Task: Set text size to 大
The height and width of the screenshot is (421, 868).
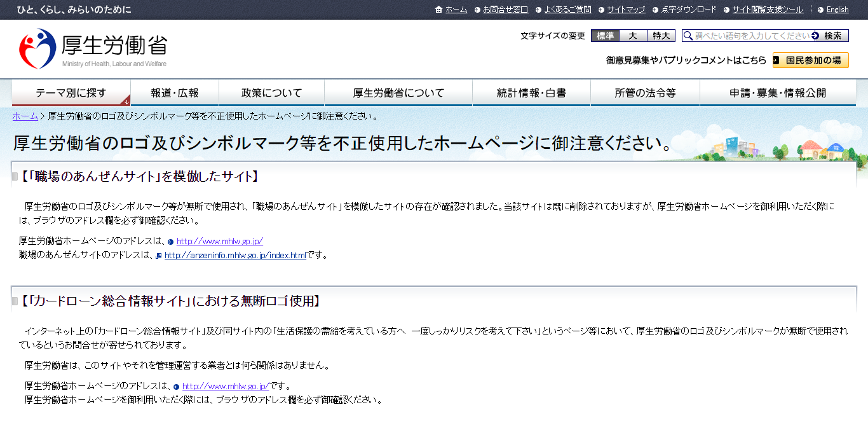Action: pyautogui.click(x=633, y=36)
